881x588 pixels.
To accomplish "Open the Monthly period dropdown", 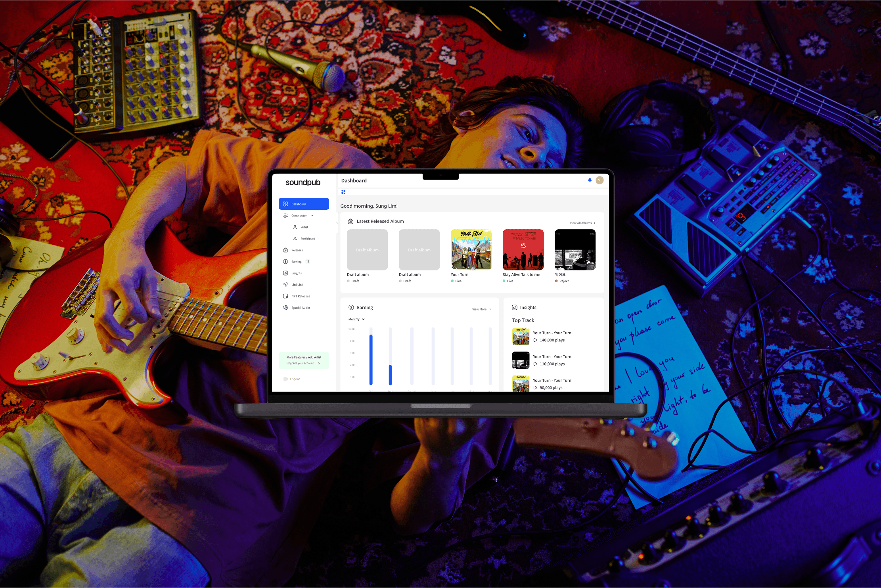I will click(x=356, y=319).
